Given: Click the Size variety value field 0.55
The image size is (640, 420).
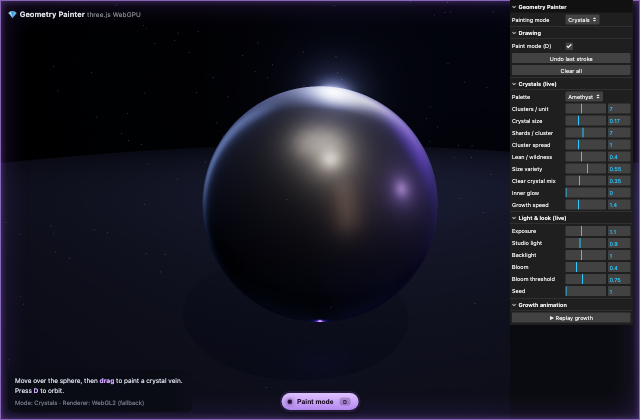Looking at the screenshot, I should (x=619, y=169).
